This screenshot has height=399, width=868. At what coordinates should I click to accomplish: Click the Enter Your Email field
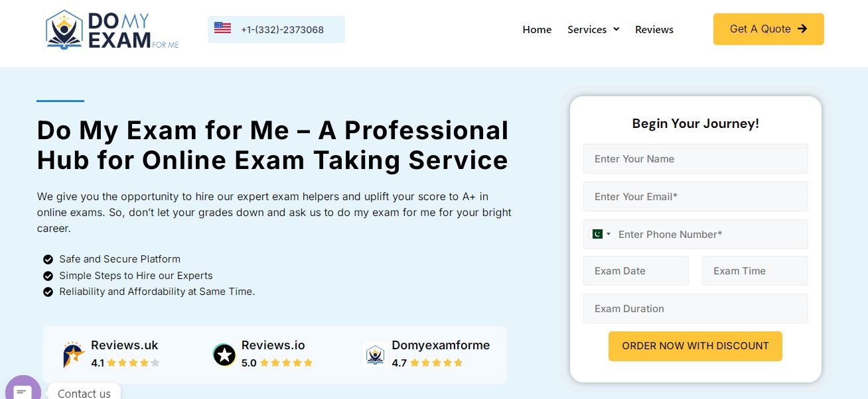coord(695,197)
